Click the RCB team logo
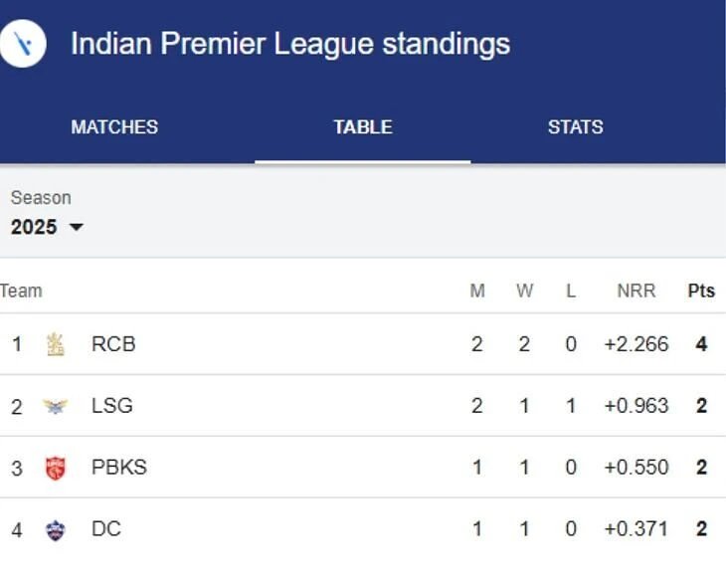Viewport: 726px width, 588px height. click(56, 344)
